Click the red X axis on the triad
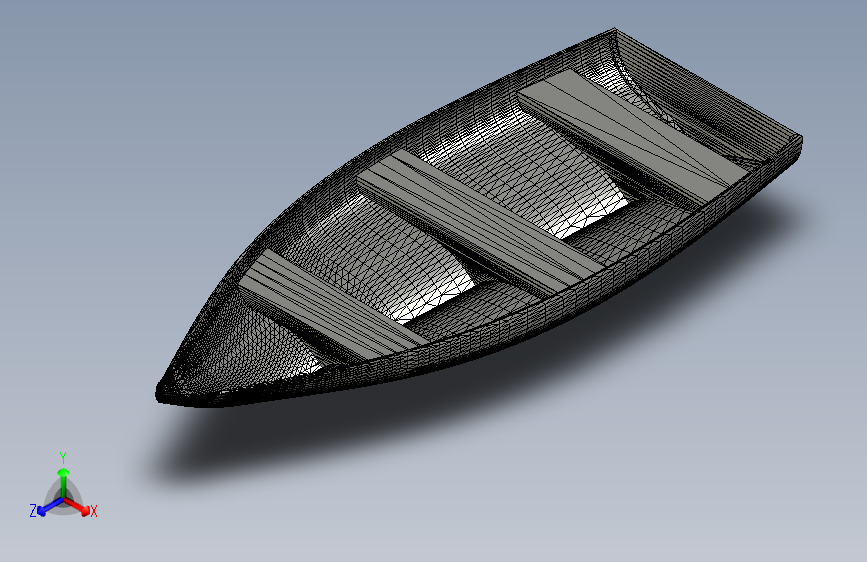Screen dimensions: 867x562 [x=77, y=506]
